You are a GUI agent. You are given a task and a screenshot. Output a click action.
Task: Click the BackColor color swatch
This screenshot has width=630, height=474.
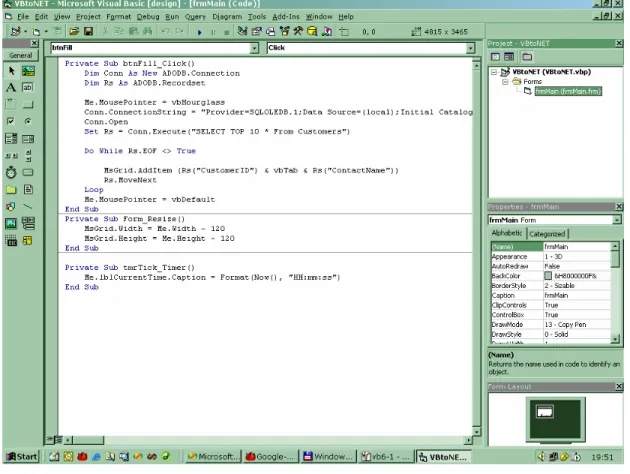(x=548, y=276)
